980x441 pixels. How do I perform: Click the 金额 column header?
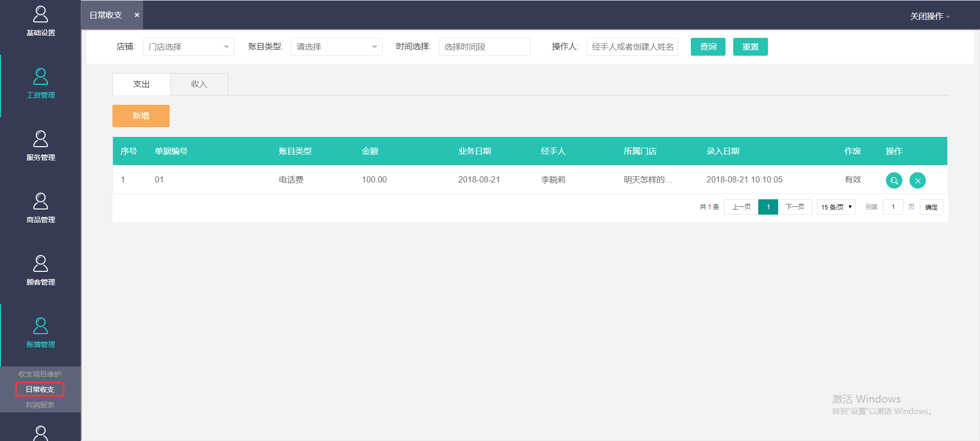370,151
